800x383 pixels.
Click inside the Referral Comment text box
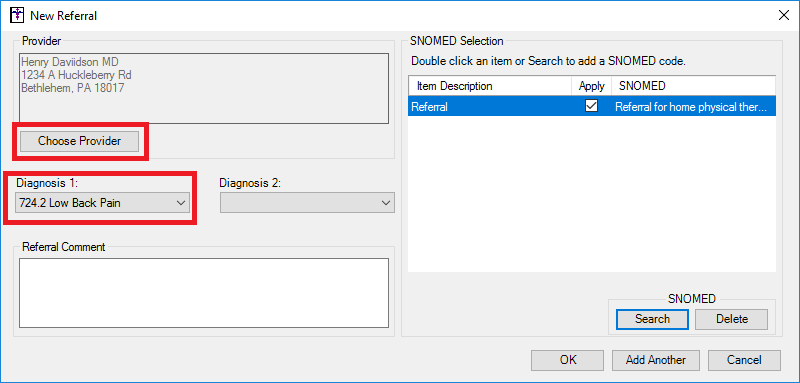click(x=204, y=293)
